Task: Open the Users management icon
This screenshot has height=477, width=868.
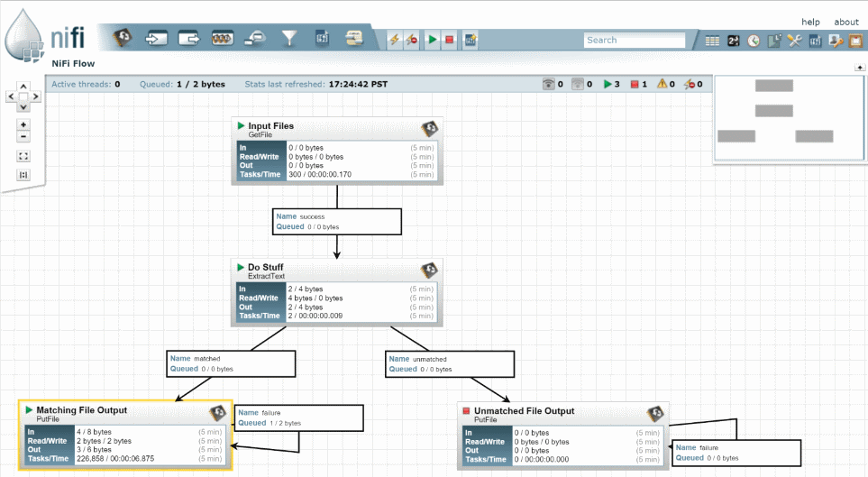Action: 836,41
